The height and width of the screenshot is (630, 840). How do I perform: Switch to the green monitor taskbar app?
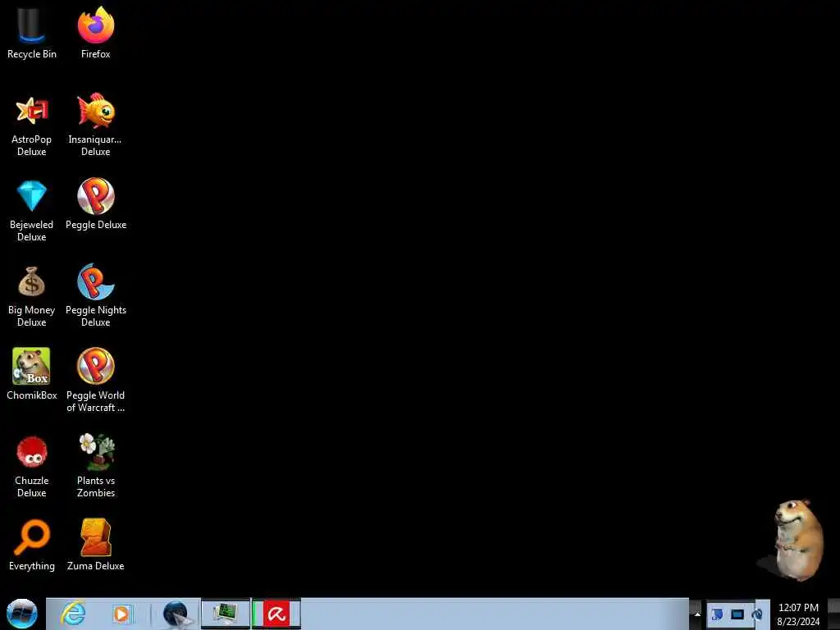click(x=226, y=614)
